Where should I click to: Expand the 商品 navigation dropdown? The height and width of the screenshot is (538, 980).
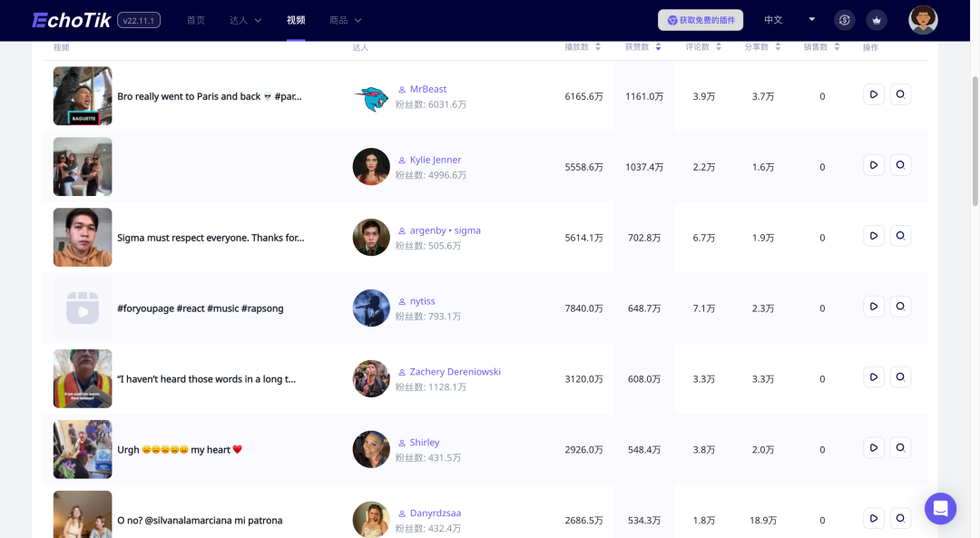pyautogui.click(x=345, y=21)
